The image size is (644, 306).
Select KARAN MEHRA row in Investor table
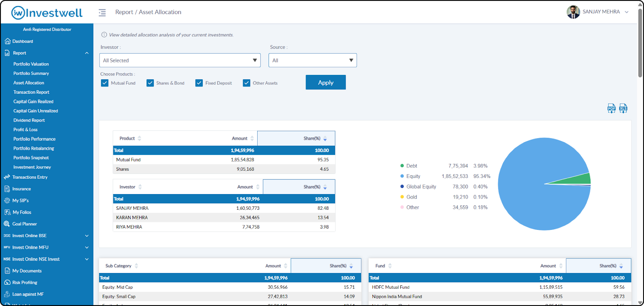224,217
